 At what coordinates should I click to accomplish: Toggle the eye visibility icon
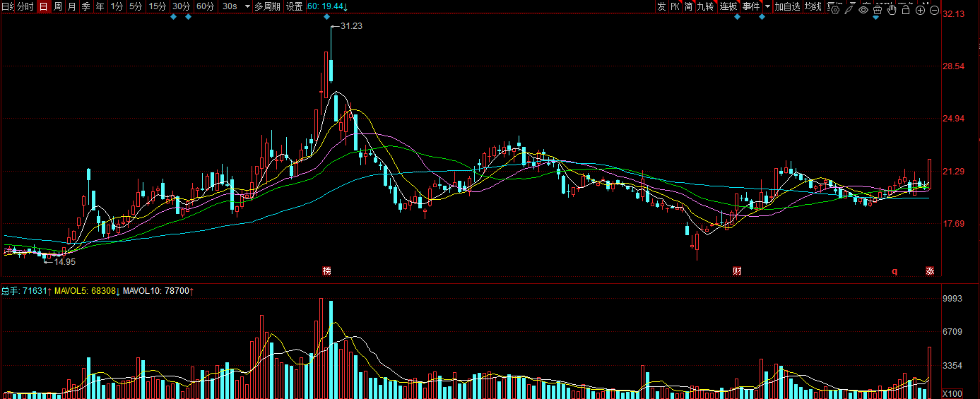863,10
